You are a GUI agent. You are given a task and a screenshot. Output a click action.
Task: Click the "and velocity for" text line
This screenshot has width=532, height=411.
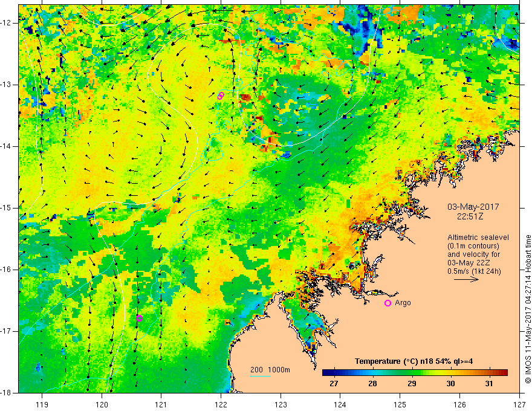(473, 254)
